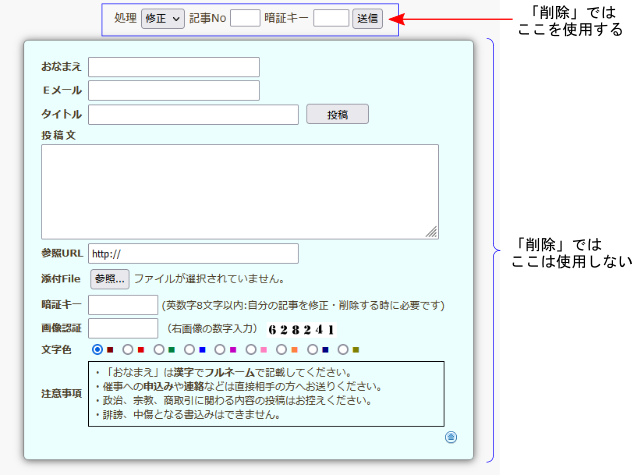Click the 参照URL field containing http://
Image resolution: width=632 pixels, height=475 pixels.
[x=193, y=254]
